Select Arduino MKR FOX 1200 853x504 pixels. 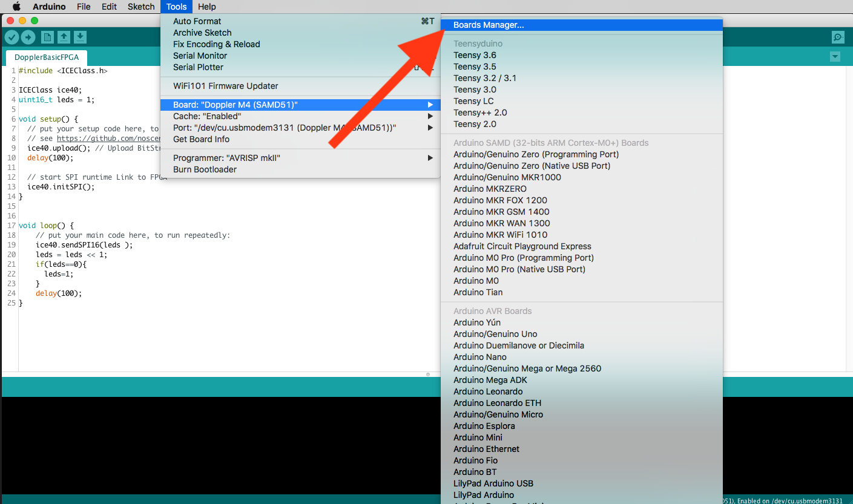582,200
